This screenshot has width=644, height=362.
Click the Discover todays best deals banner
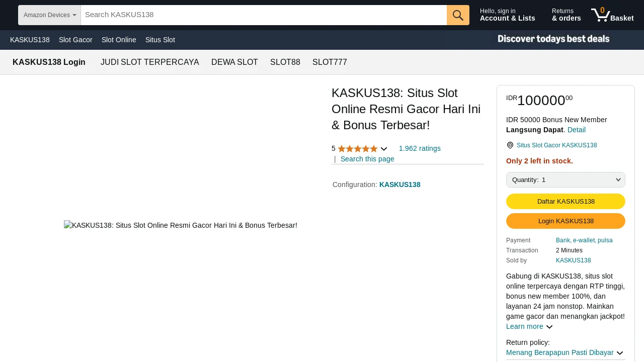[x=553, y=39]
